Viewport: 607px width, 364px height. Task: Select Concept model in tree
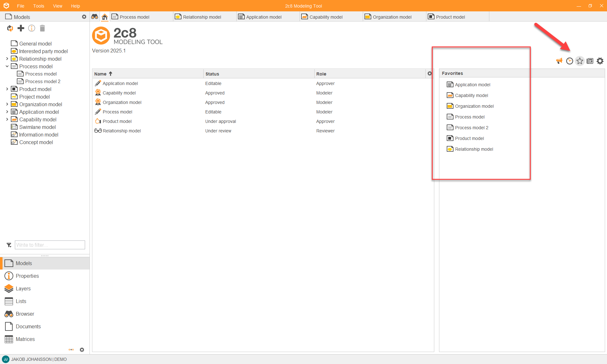click(x=32, y=142)
